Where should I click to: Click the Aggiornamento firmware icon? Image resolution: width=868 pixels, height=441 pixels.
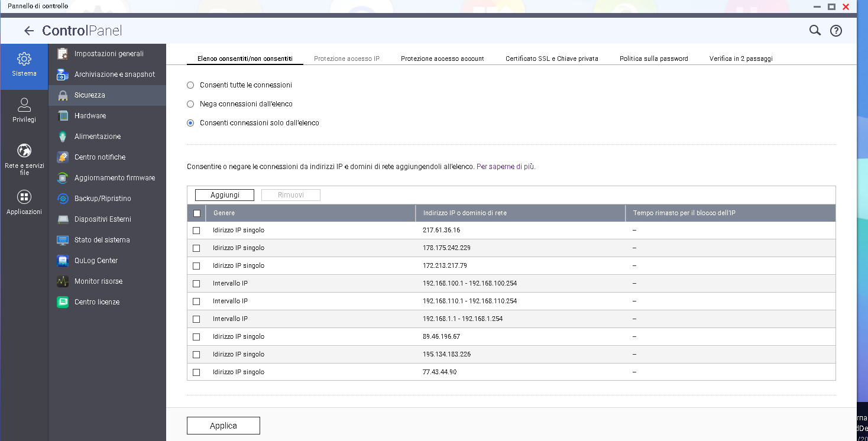pyautogui.click(x=63, y=178)
